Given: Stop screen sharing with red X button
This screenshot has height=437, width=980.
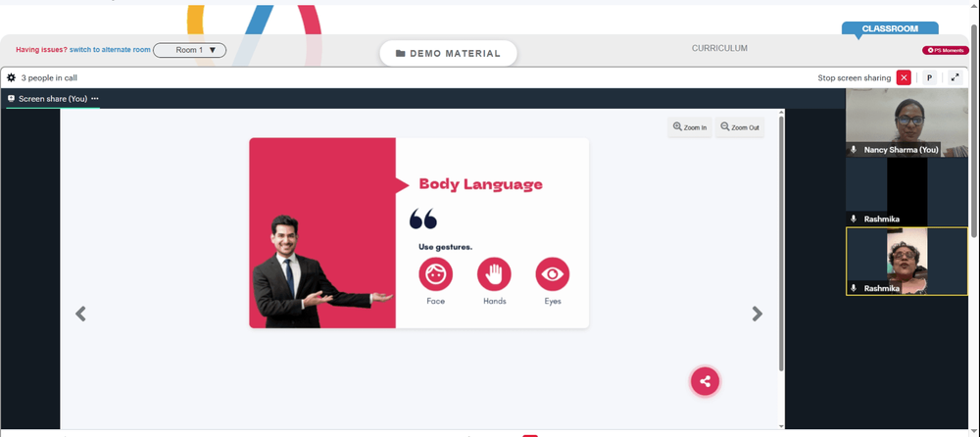Looking at the screenshot, I should point(904,77).
